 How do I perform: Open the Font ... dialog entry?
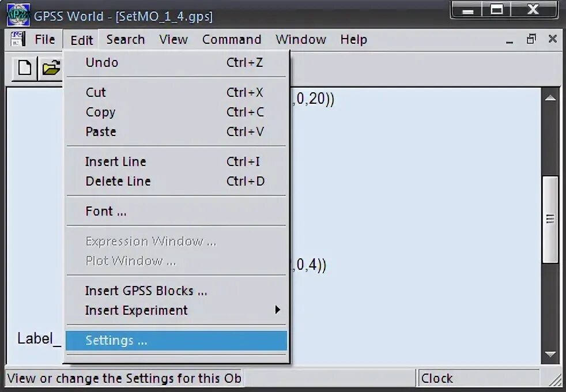(x=176, y=211)
